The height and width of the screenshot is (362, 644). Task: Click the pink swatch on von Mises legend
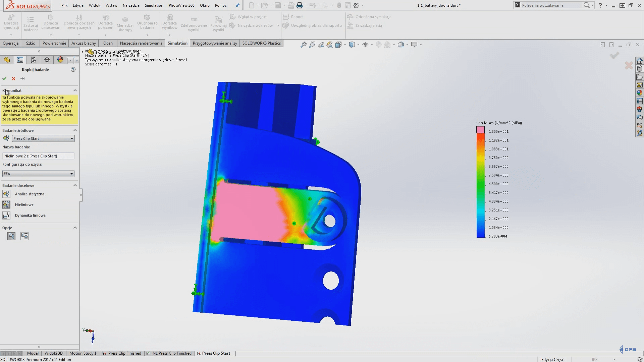pyautogui.click(x=480, y=130)
